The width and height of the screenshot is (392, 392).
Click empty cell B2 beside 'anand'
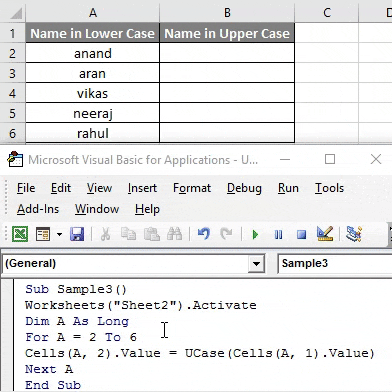tap(227, 53)
